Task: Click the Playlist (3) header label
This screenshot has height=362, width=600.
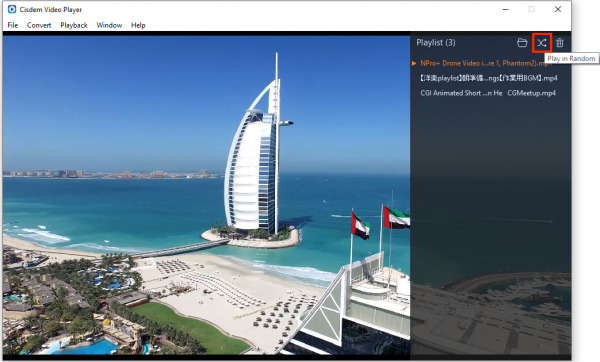Action: coord(436,42)
